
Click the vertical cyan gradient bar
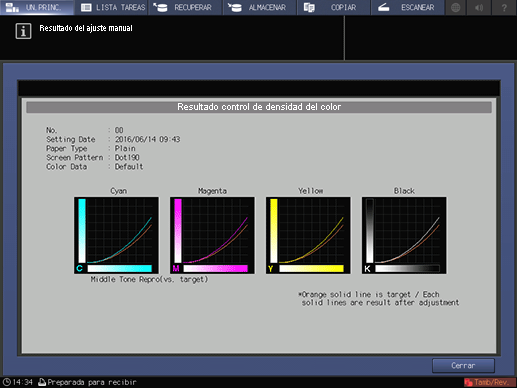82,231
